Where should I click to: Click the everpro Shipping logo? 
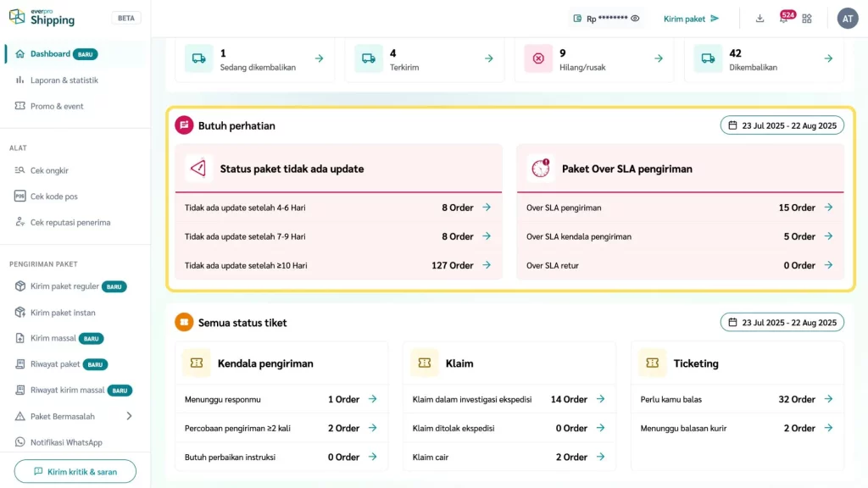click(x=42, y=17)
